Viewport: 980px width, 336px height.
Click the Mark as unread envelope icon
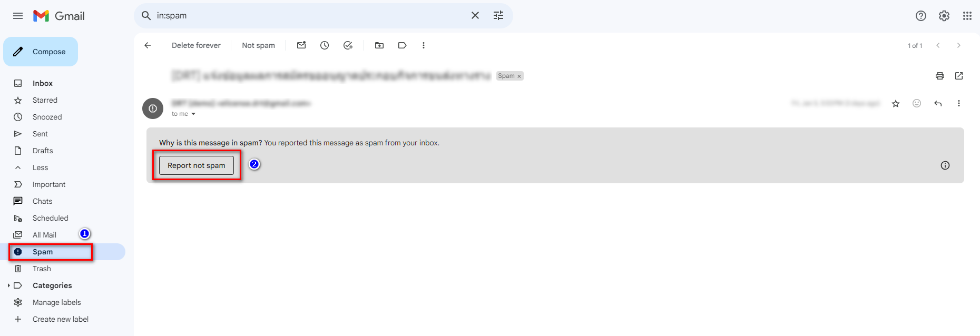pyautogui.click(x=301, y=45)
